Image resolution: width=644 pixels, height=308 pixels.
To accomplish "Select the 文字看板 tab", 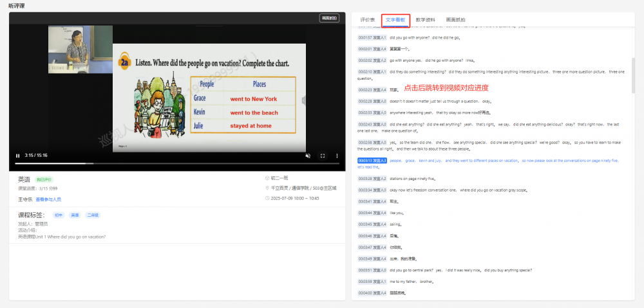I will click(x=395, y=20).
